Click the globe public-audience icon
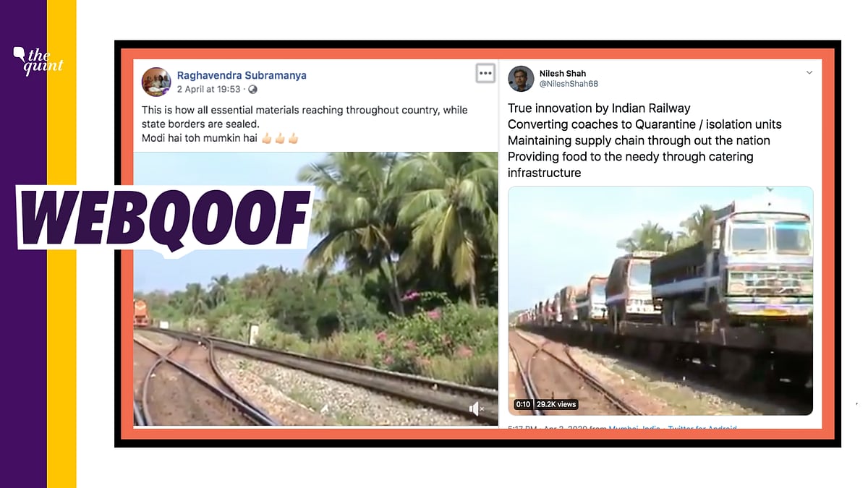 [252, 90]
